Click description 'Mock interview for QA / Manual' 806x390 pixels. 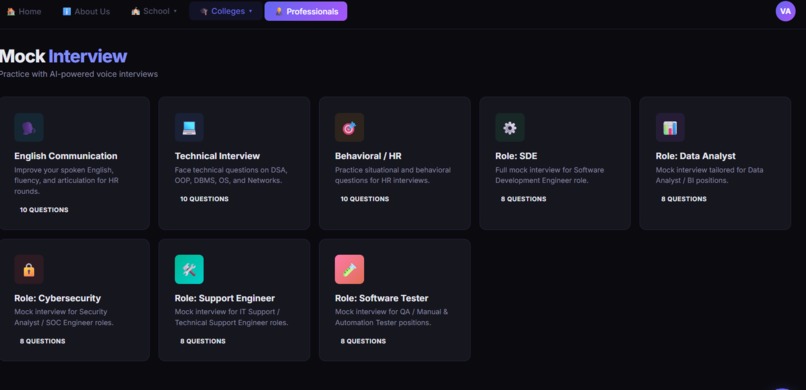(392, 317)
